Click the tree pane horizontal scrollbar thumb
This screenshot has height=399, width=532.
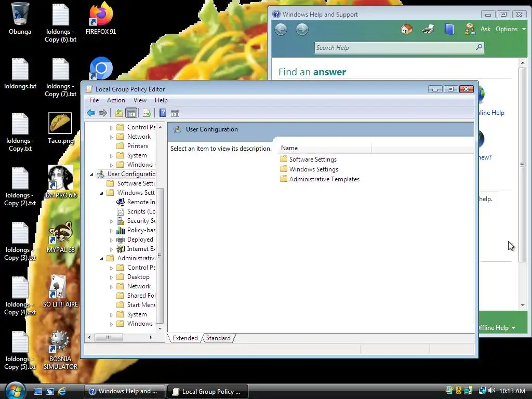[x=109, y=337]
